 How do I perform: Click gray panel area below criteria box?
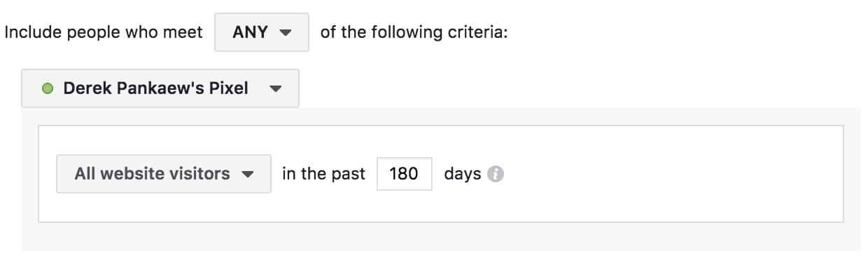[x=441, y=236]
